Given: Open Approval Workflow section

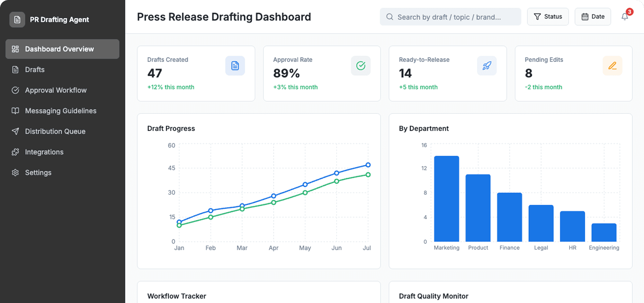Looking at the screenshot, I should (62, 90).
